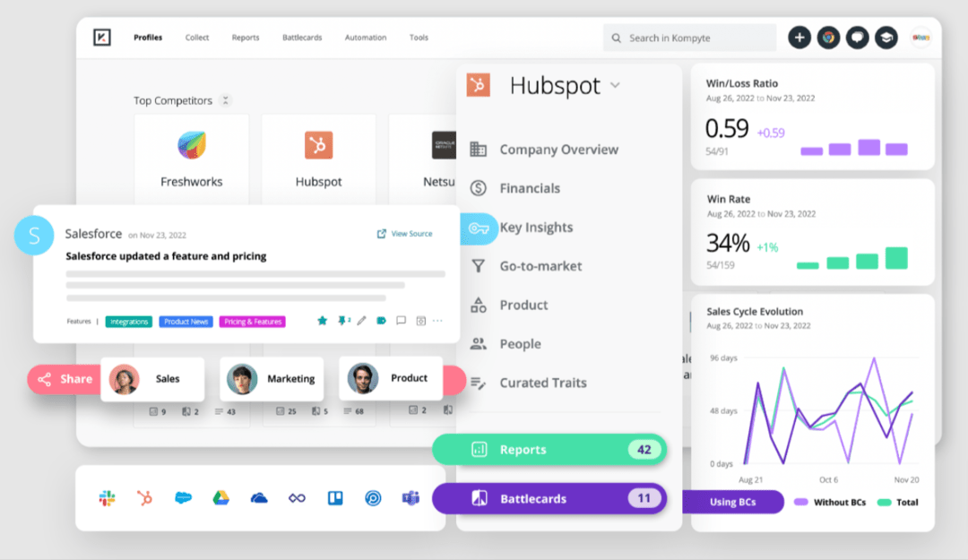Pin the Salesforce update
This screenshot has width=968, height=560.
tap(341, 320)
